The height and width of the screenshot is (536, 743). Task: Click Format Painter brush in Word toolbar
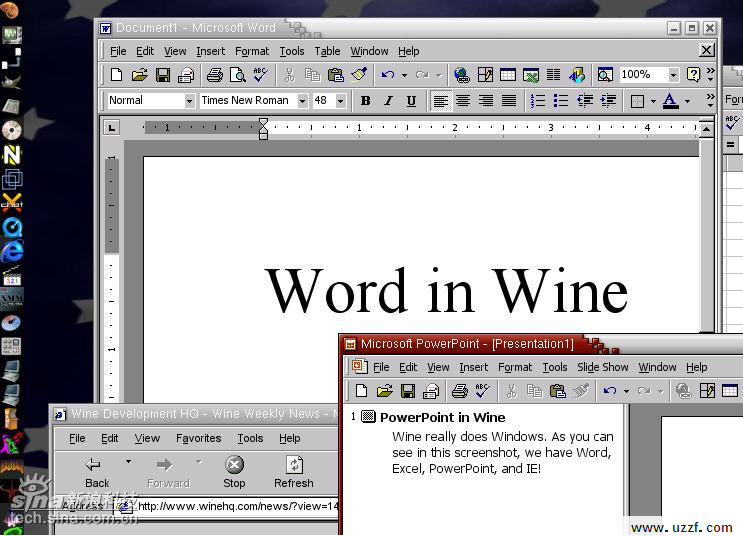point(359,75)
